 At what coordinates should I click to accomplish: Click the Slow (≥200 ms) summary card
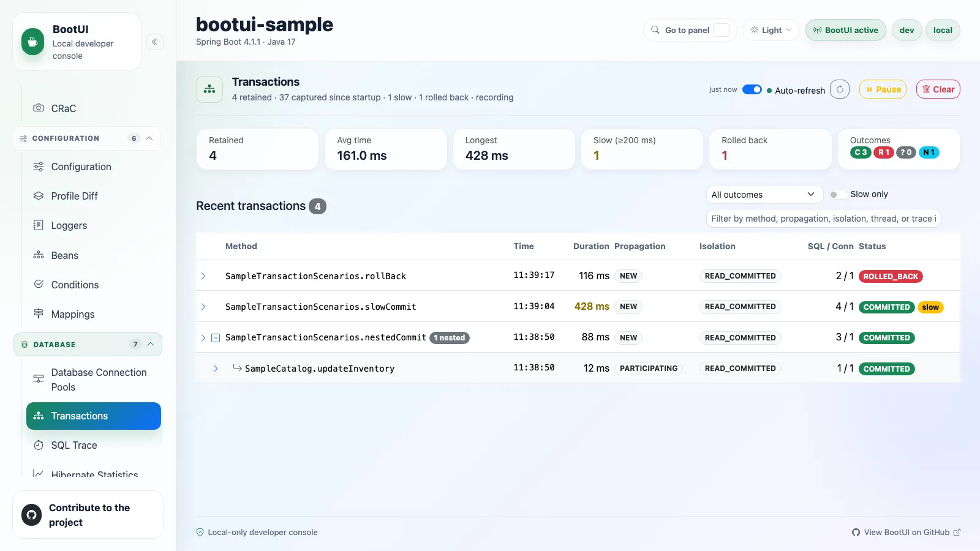click(x=642, y=149)
